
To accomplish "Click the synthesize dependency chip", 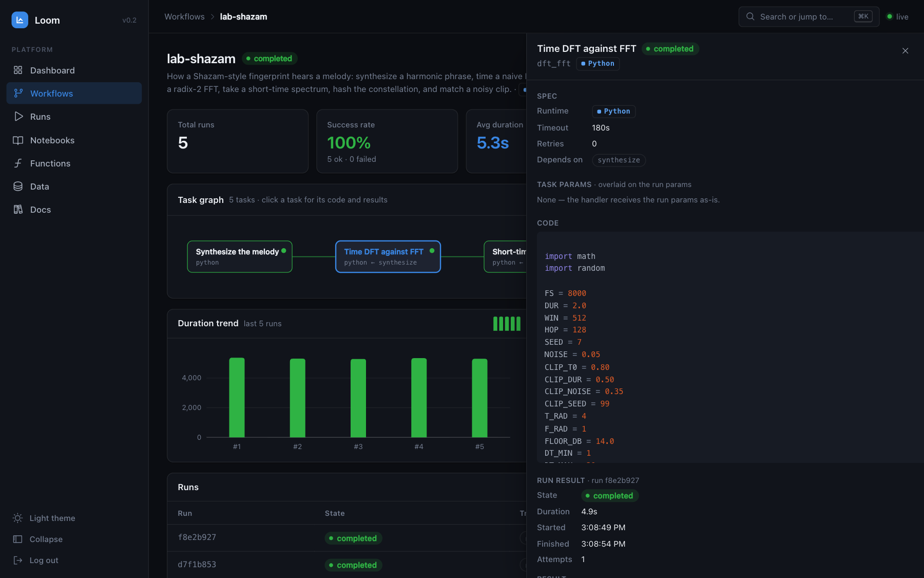I will pos(619,160).
